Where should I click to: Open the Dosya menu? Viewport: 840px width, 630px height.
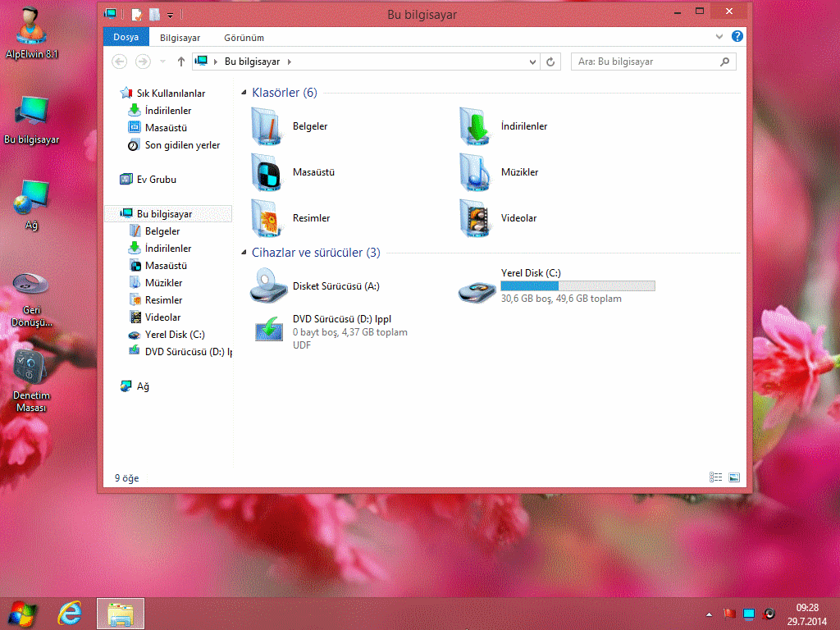coord(126,37)
